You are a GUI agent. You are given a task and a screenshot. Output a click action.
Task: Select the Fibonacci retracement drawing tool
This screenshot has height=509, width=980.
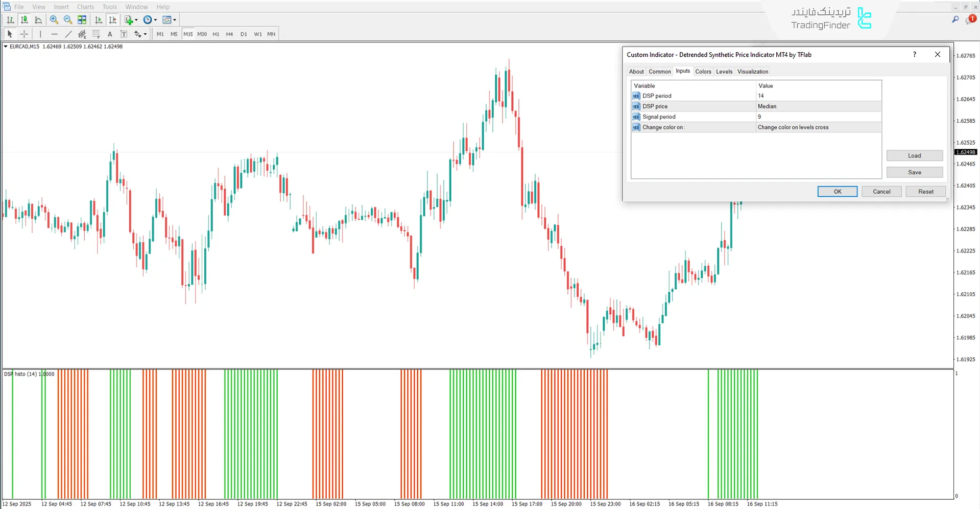96,34
